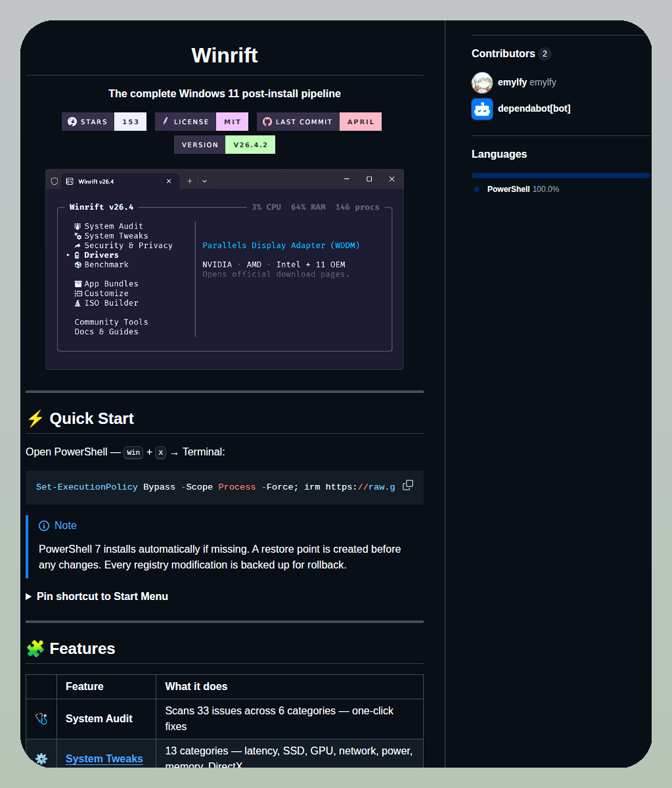Click the '64% RAM' status in the terminal
The height and width of the screenshot is (788, 672).
(x=308, y=207)
